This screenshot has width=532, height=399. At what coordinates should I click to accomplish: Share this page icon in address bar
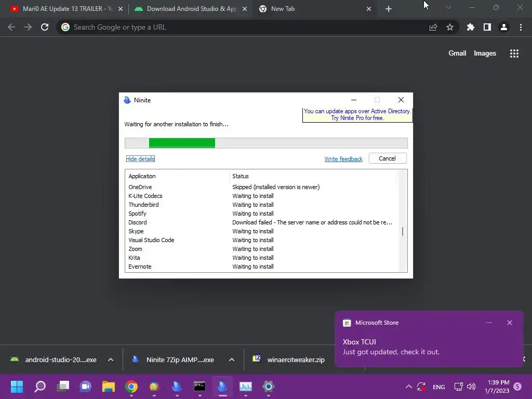click(x=433, y=27)
